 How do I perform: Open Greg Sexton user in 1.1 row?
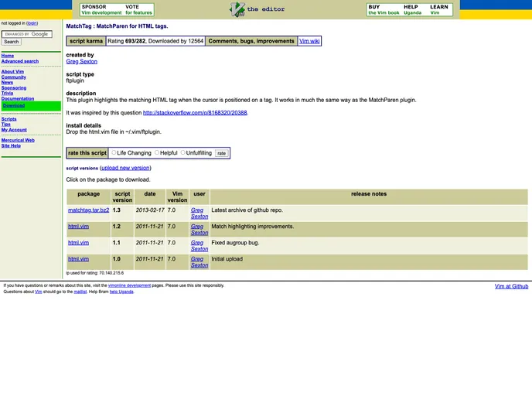click(199, 246)
